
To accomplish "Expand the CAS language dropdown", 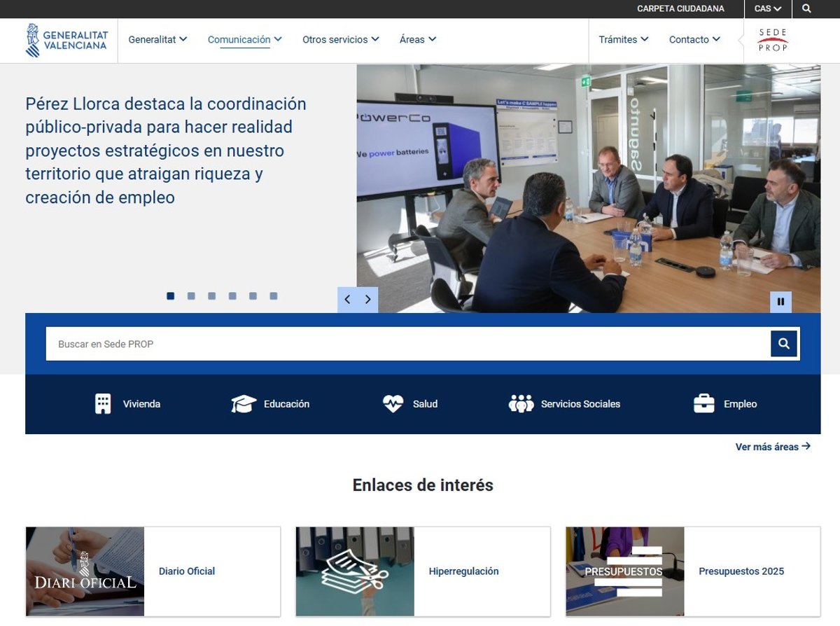I will (767, 9).
